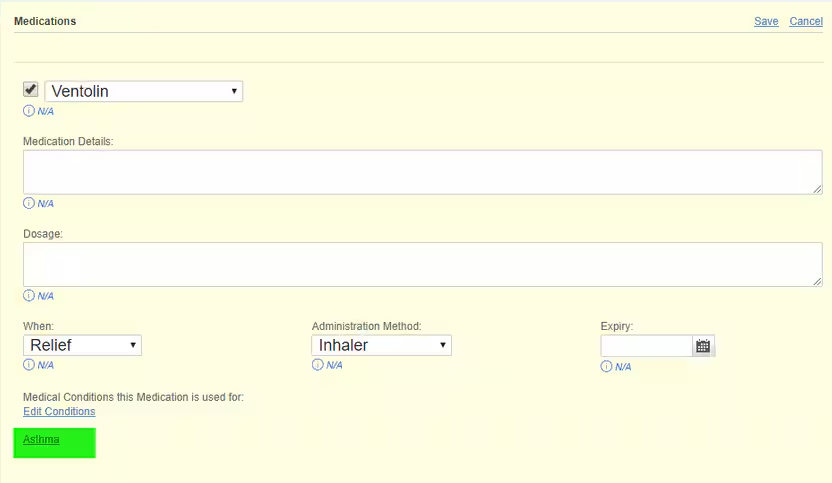Click the 'Expiry:' label

[x=617, y=326]
